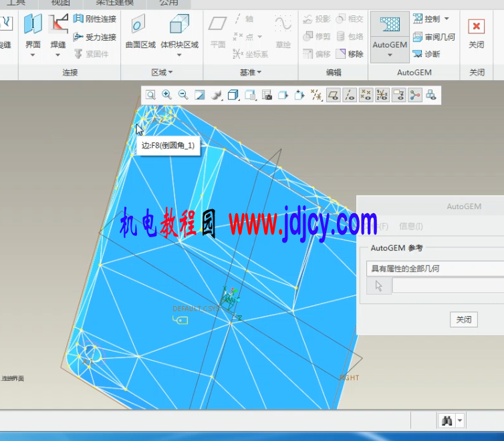Viewport: 504px width, 441px height.
Task: Toggle spin center display
Action: coord(415,95)
